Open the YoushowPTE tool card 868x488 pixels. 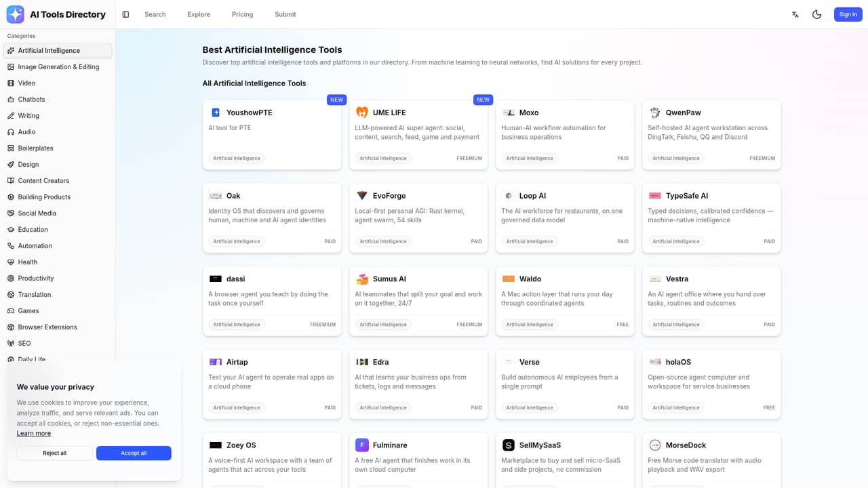(x=272, y=135)
